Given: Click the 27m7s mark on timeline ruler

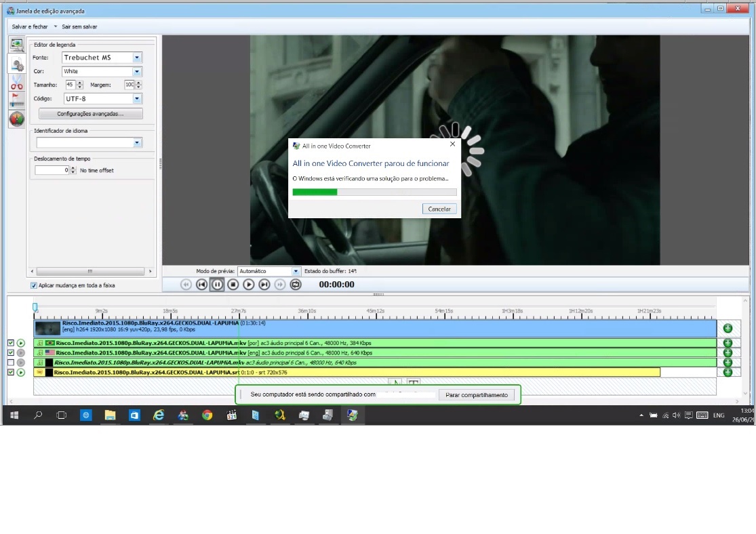Looking at the screenshot, I should 239,311.
